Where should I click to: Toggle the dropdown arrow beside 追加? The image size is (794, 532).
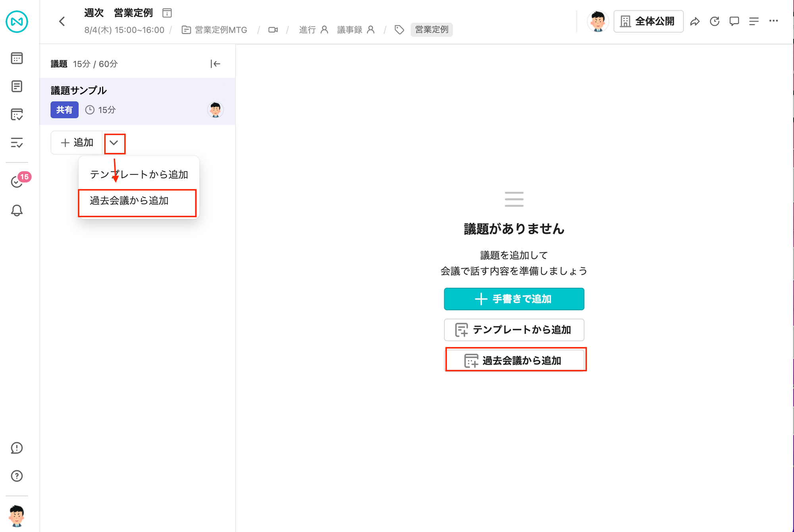[114, 143]
